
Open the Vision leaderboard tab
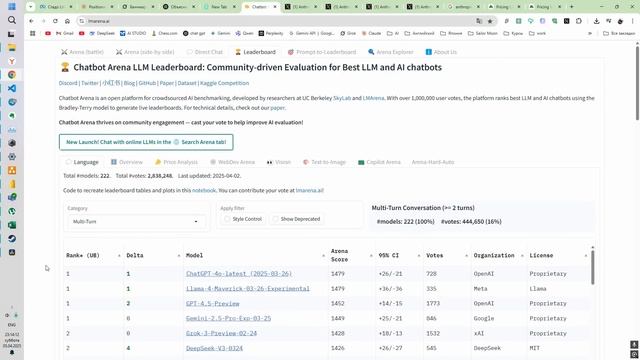click(x=279, y=162)
